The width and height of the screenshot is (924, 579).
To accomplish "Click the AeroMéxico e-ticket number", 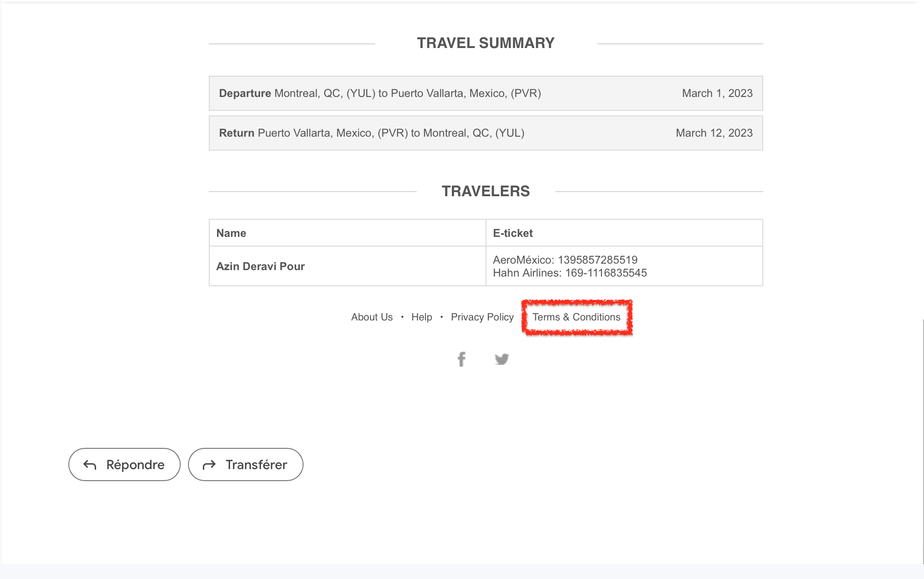I will click(x=565, y=259).
